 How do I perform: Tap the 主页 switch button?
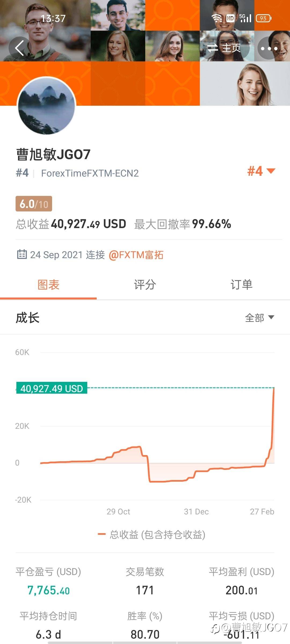tap(224, 48)
